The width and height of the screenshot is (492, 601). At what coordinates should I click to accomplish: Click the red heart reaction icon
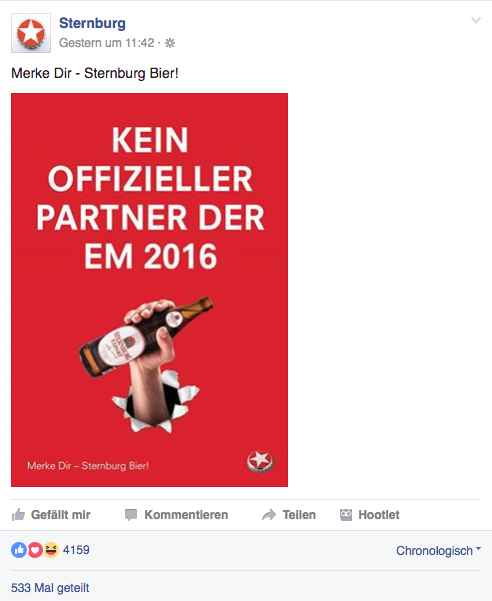click(35, 550)
